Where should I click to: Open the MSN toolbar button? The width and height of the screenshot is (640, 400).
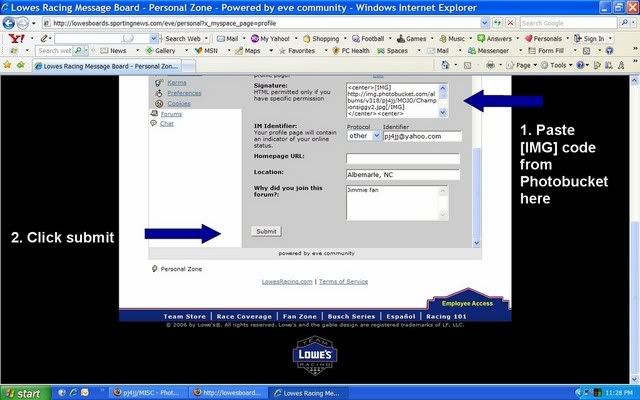(x=206, y=51)
